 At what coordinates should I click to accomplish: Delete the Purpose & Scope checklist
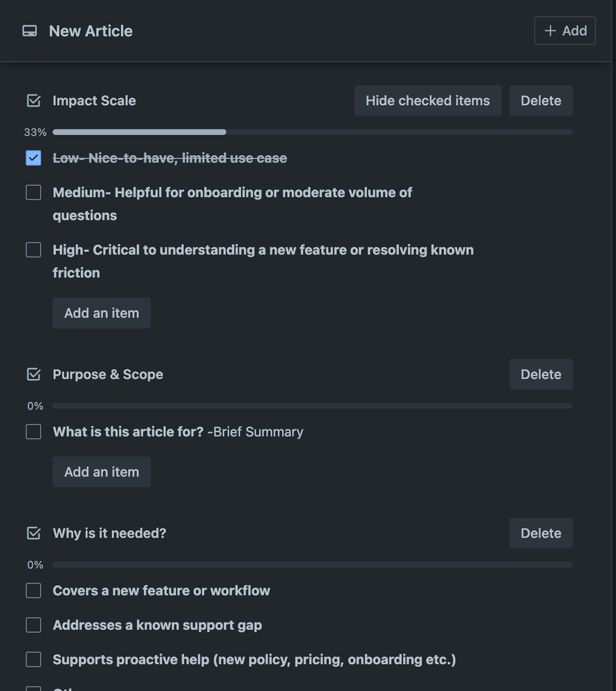[541, 374]
